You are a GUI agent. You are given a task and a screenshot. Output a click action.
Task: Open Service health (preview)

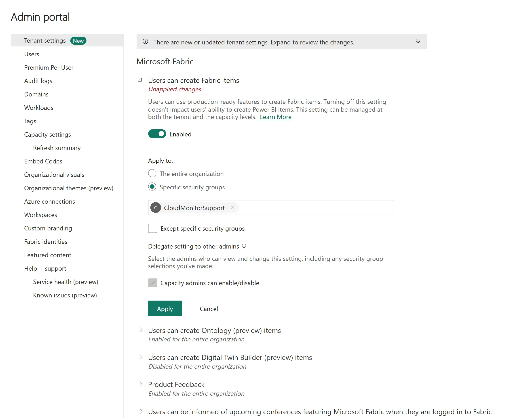[66, 282]
